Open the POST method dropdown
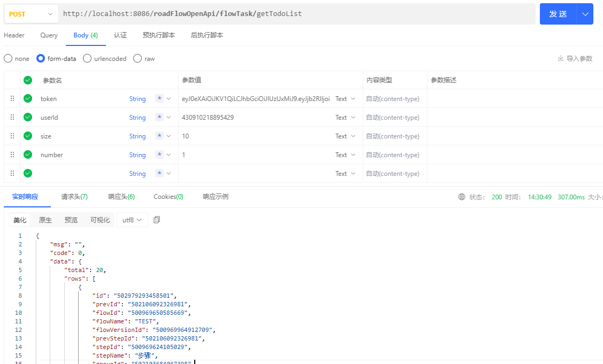The image size is (603, 364). point(31,14)
